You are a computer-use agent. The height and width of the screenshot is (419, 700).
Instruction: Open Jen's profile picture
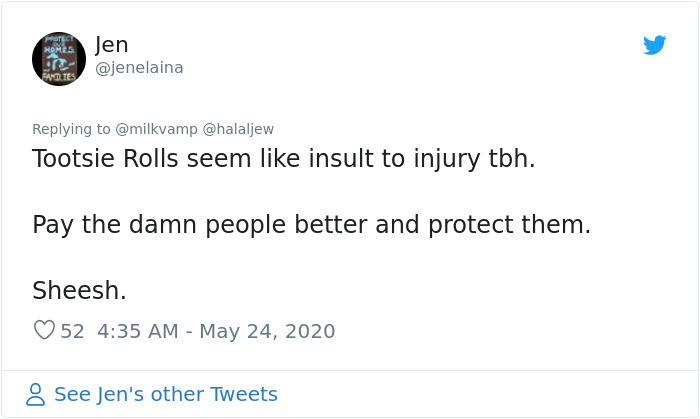59,58
